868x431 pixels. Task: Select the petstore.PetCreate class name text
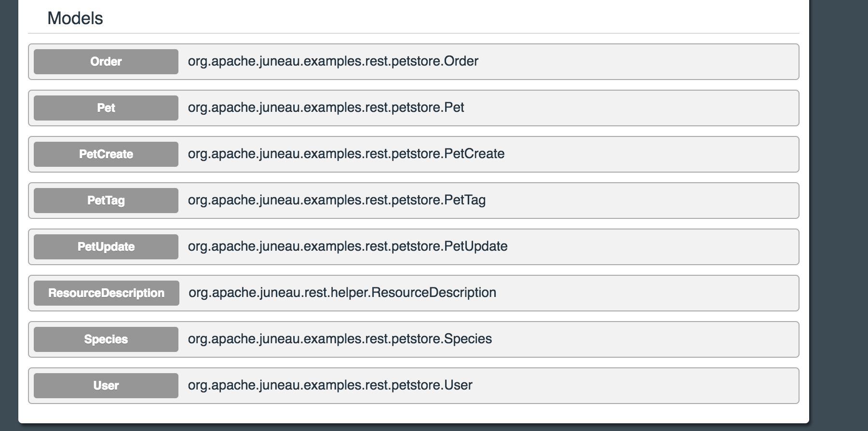(x=346, y=154)
